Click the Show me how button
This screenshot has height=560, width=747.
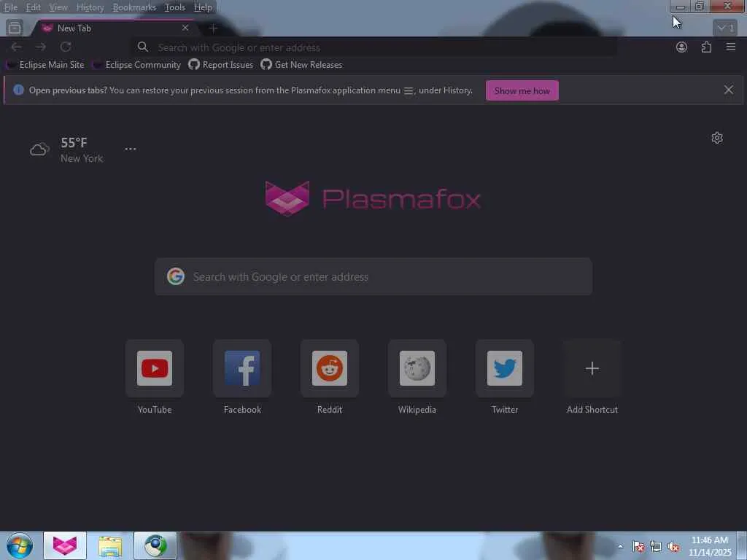pos(522,90)
